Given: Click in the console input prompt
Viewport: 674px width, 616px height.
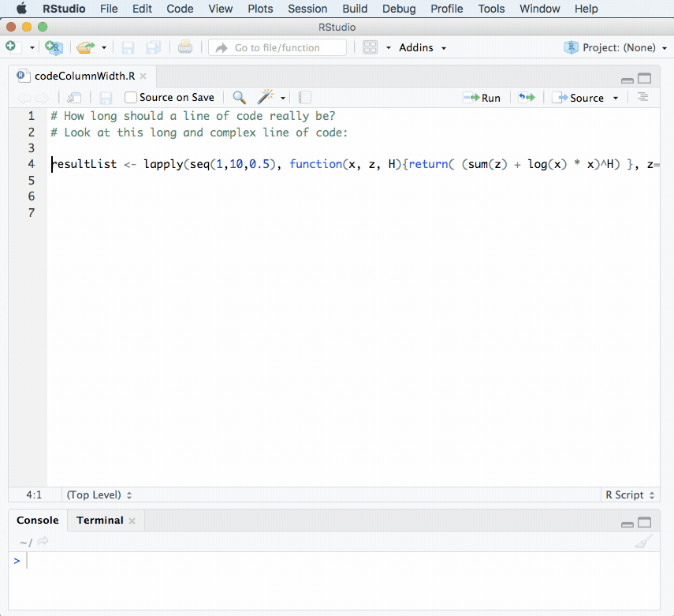Looking at the screenshot, I should pos(334,561).
